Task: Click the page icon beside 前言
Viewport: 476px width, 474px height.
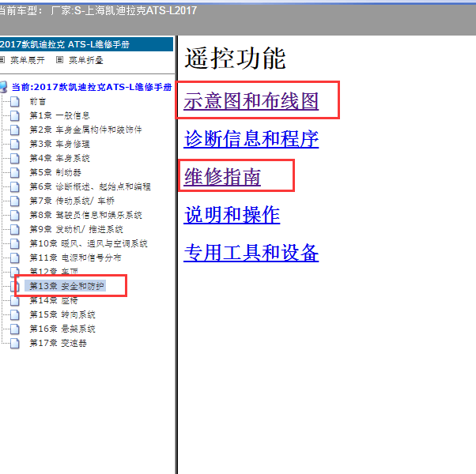Action: 14,102
